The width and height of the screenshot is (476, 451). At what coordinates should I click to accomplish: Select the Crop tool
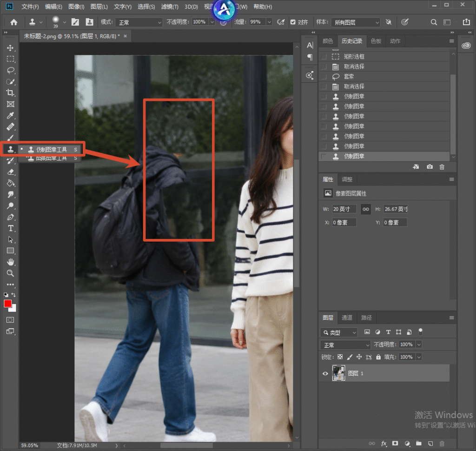(10, 93)
